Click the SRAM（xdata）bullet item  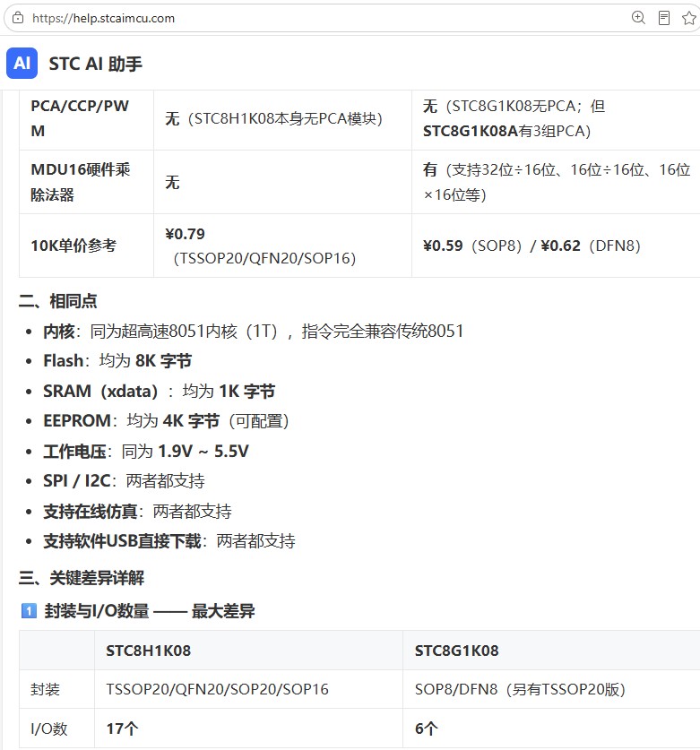159,392
